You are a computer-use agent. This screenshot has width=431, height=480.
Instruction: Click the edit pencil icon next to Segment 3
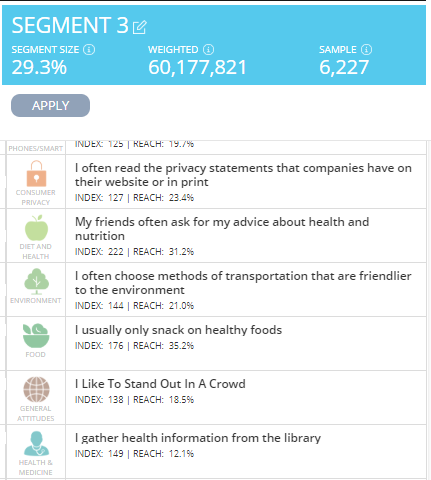(x=140, y=27)
